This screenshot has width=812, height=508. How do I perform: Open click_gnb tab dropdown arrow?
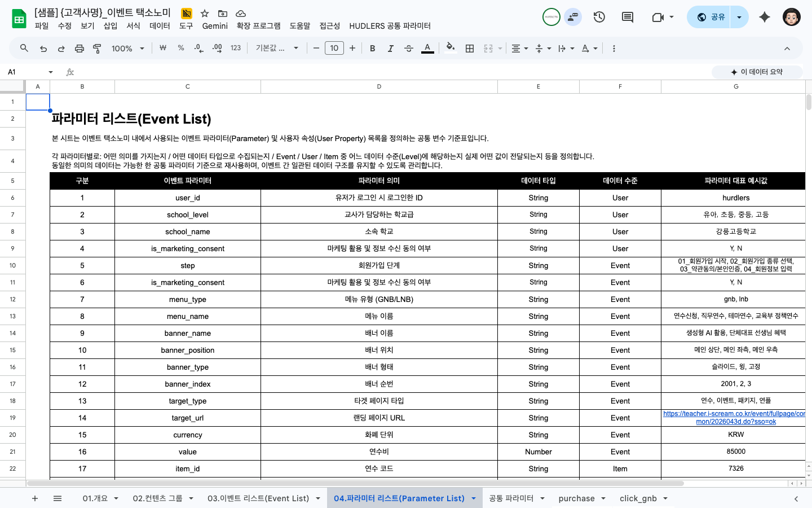(665, 498)
